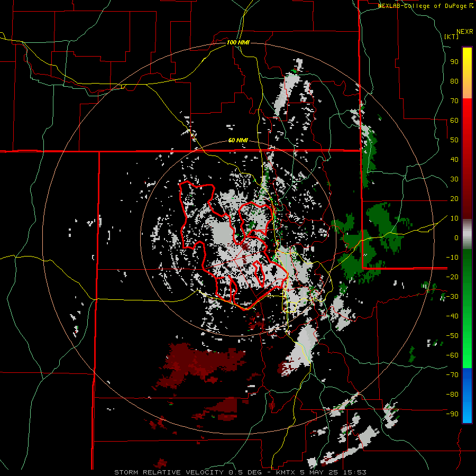Click the -20 value on the velocity scale

452,277
